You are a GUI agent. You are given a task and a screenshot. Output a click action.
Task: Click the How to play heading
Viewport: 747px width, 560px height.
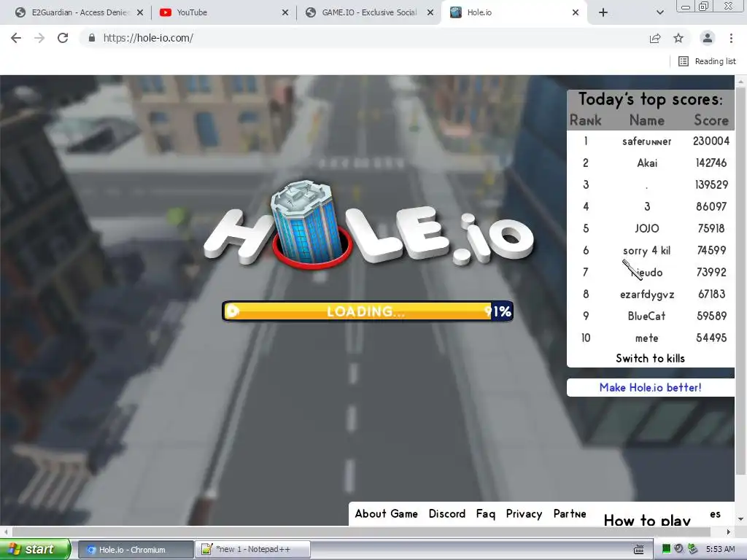click(x=647, y=519)
